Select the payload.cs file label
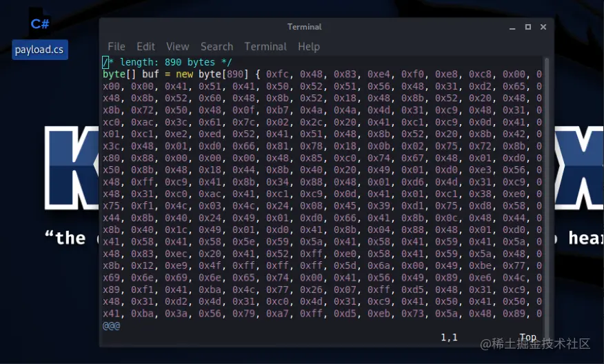 click(40, 50)
